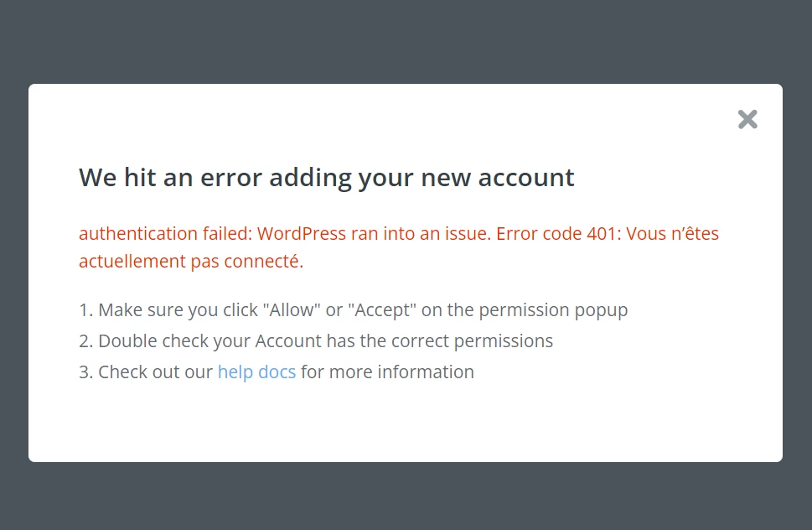Image resolution: width=812 pixels, height=530 pixels.
Task: Click the heading 'We hit an error adding your new account'
Action: [x=326, y=177]
